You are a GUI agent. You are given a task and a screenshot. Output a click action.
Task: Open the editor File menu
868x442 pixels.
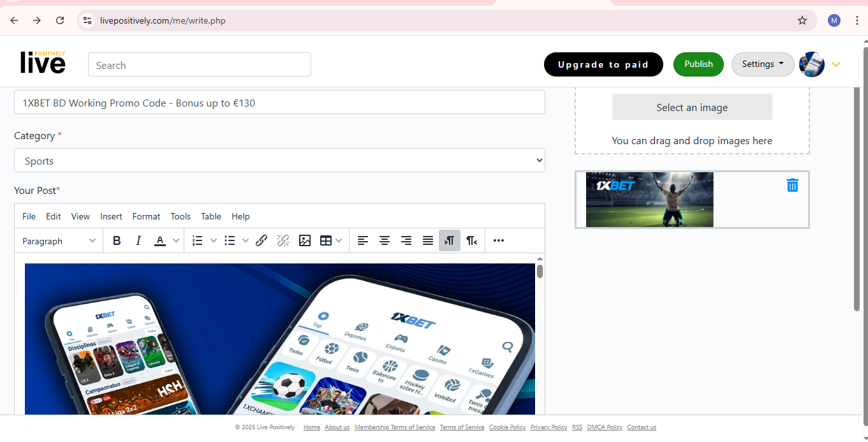coord(29,216)
